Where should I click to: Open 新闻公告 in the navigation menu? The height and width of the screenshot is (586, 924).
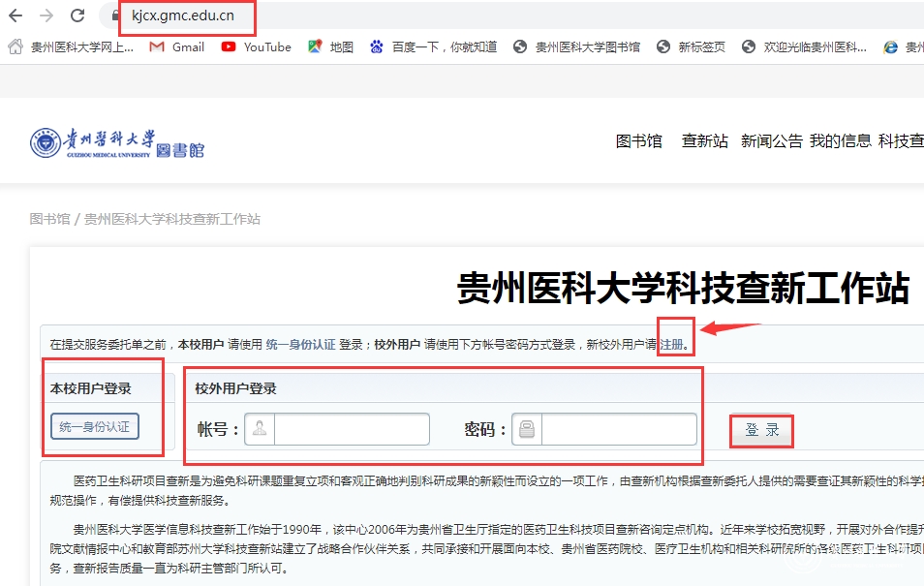click(771, 141)
